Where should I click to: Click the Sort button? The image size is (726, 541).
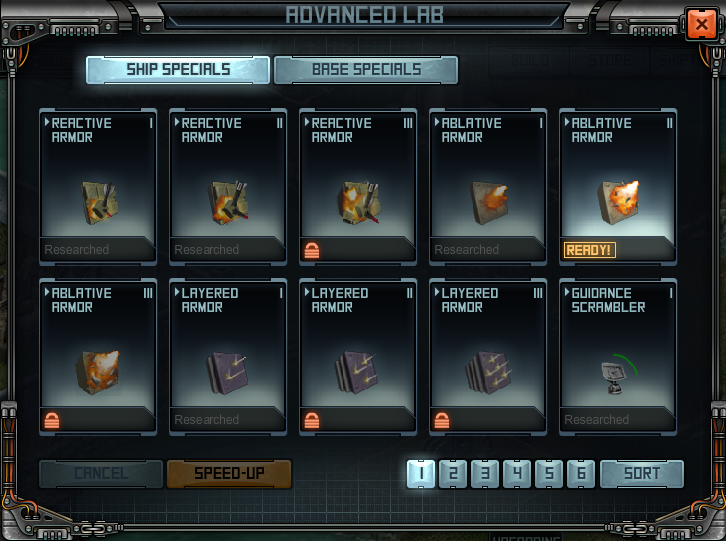642,473
